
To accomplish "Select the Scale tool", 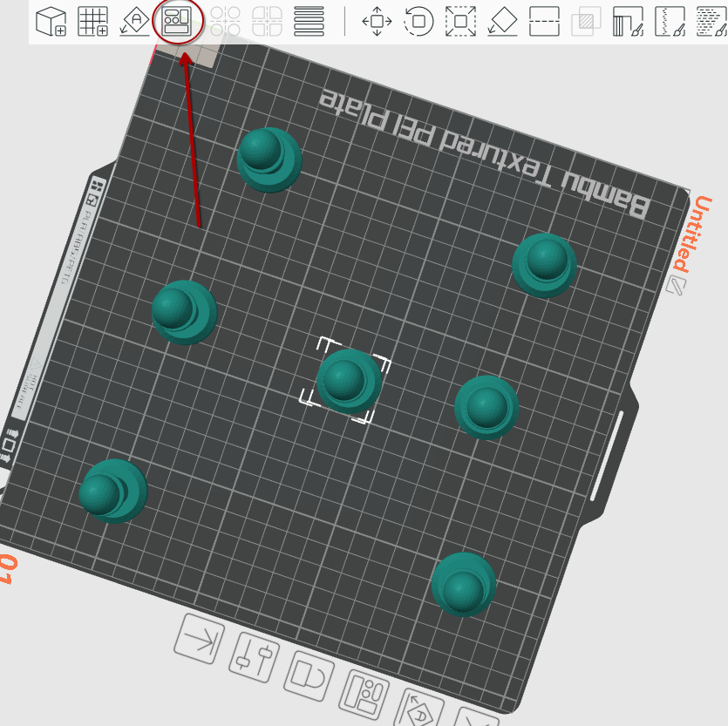I will coord(460,21).
